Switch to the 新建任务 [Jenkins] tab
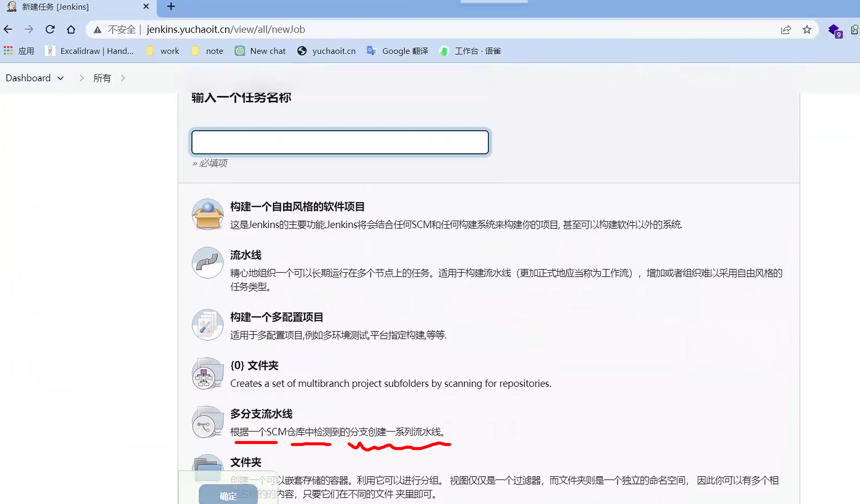Screen dimensions: 860x504 55,6
